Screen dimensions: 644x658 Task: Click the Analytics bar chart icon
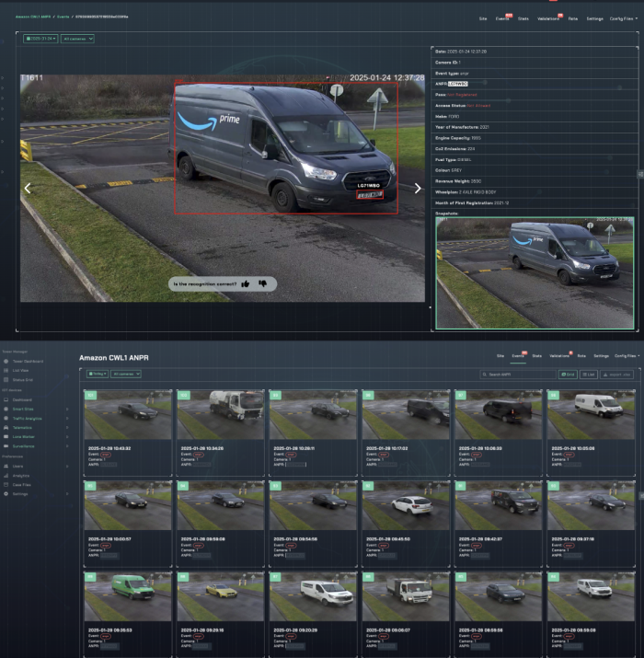point(6,476)
